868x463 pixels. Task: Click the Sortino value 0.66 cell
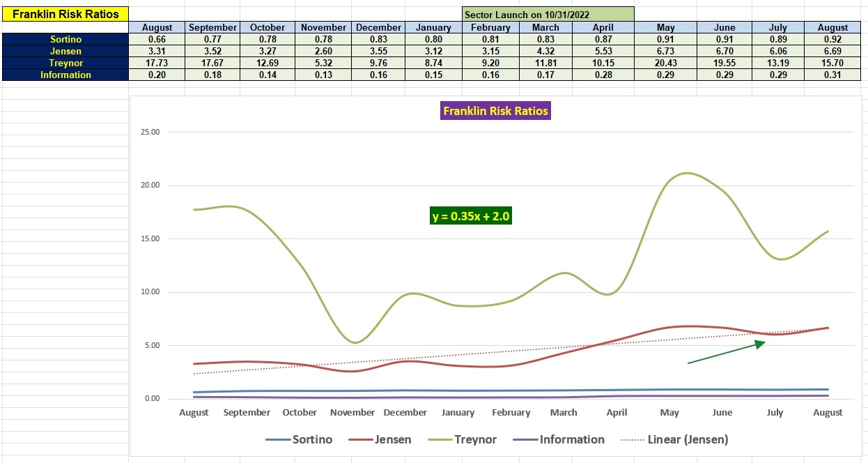(x=157, y=39)
